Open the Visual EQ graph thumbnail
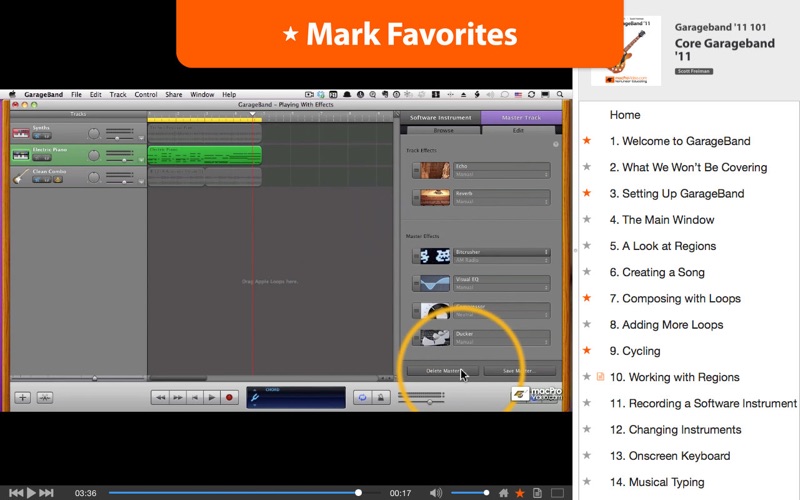800x500 pixels. coord(435,283)
